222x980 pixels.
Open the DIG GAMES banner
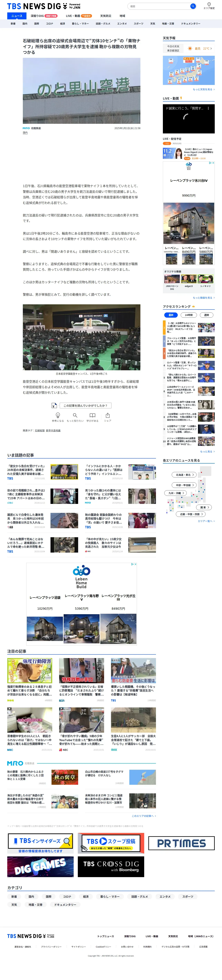click(x=40, y=867)
